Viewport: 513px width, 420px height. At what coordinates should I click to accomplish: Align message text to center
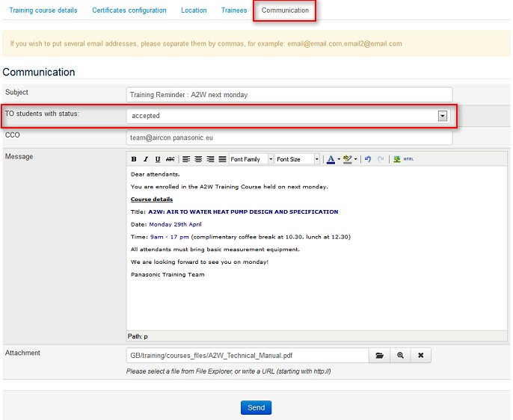pos(198,159)
